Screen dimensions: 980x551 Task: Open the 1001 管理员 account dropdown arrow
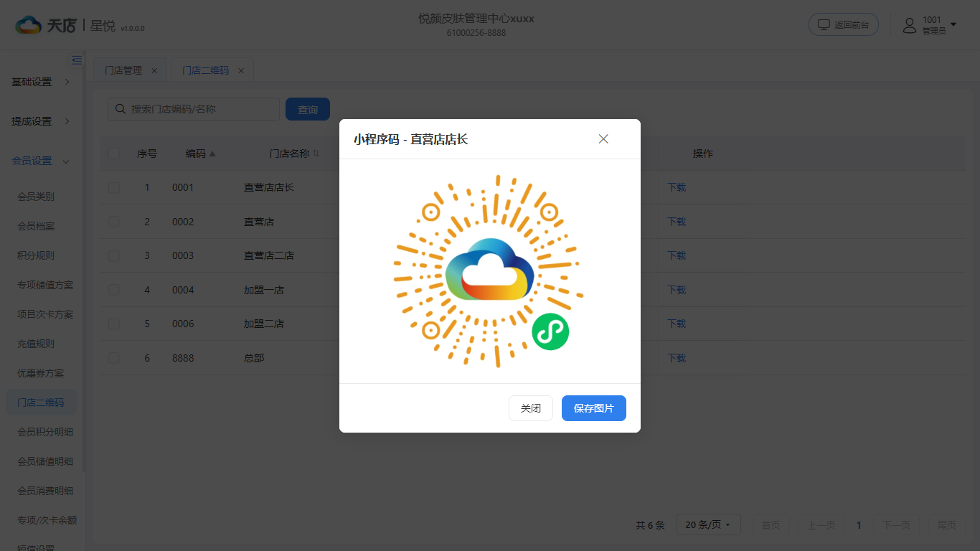point(953,25)
